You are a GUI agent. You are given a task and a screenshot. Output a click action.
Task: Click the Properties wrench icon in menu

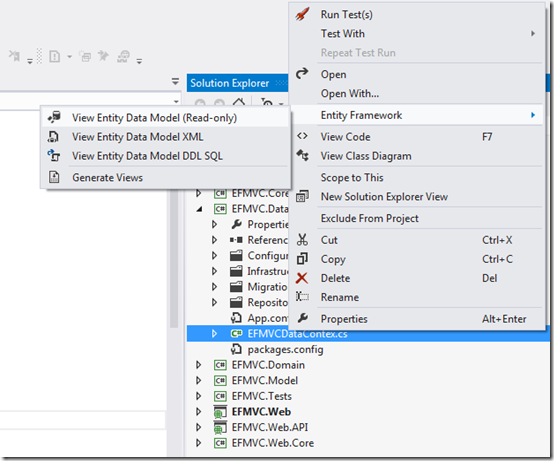(302, 318)
